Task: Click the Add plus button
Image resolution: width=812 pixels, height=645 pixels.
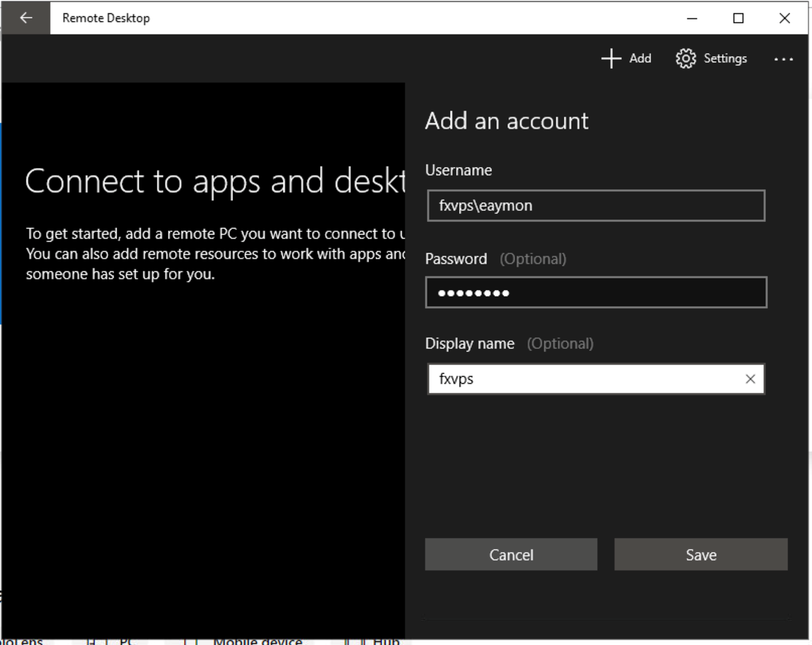Action: pyautogui.click(x=626, y=58)
